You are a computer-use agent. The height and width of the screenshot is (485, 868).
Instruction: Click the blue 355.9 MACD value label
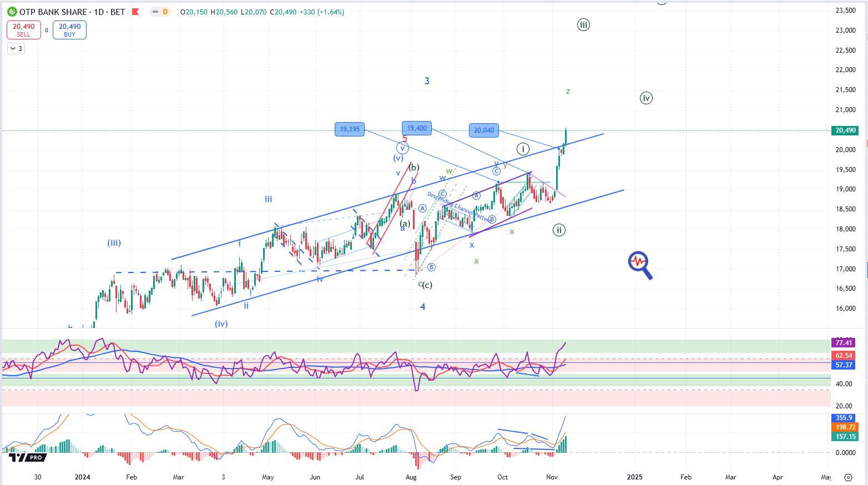844,418
